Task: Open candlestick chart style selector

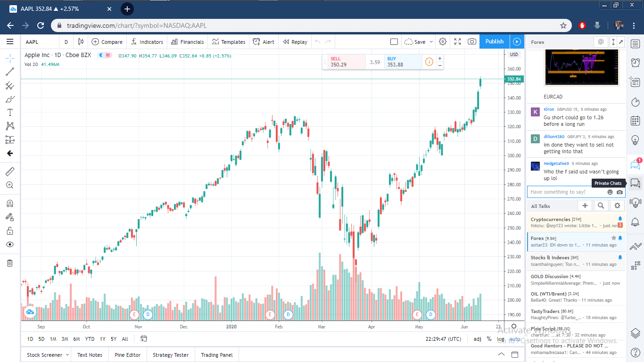Action: pos(81,41)
